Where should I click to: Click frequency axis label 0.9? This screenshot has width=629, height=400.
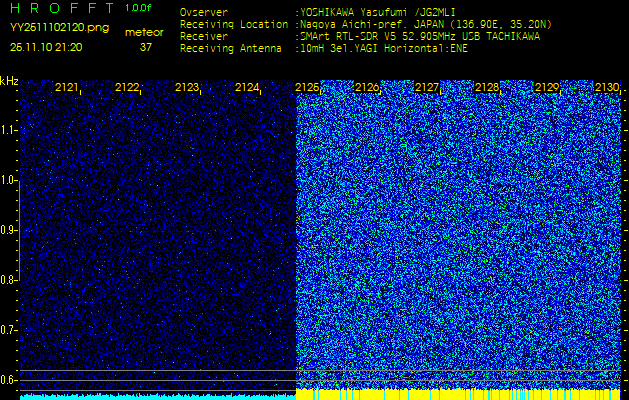point(7,230)
